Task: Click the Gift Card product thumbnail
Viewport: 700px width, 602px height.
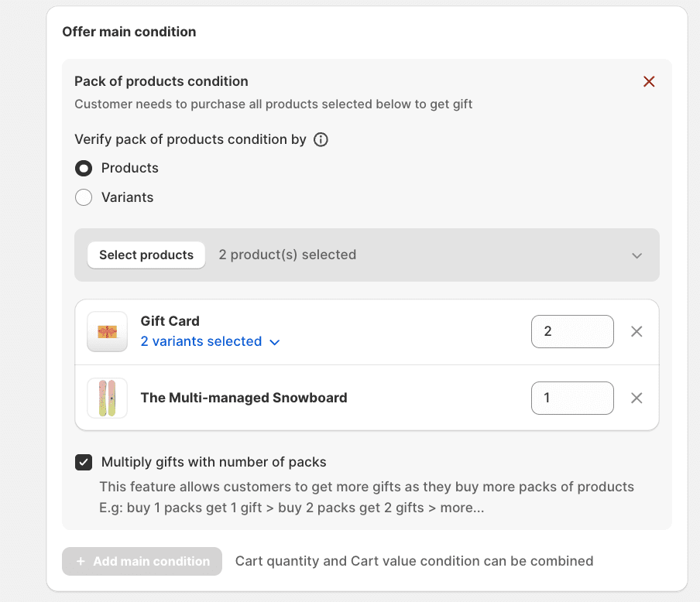Action: coord(107,332)
